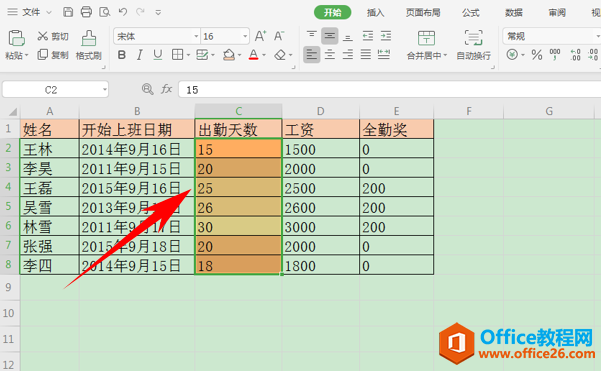The height and width of the screenshot is (371, 602).
Task: Apply thousands separator format
Action: pyautogui.click(x=555, y=55)
